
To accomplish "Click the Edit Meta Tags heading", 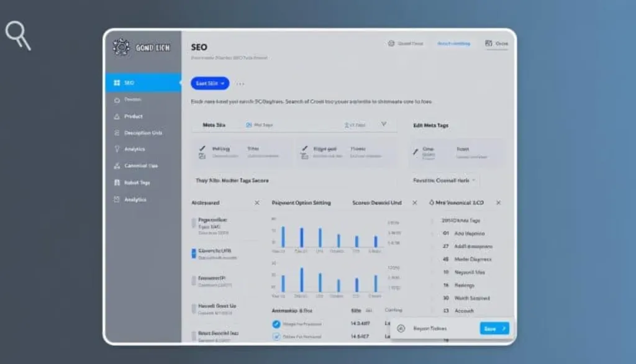I will coord(431,125).
